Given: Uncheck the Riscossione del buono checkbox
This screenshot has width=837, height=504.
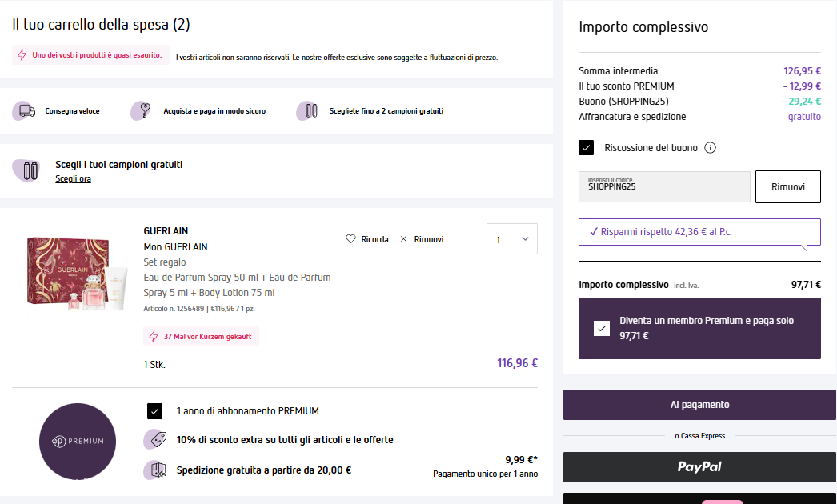Looking at the screenshot, I should click(x=587, y=148).
